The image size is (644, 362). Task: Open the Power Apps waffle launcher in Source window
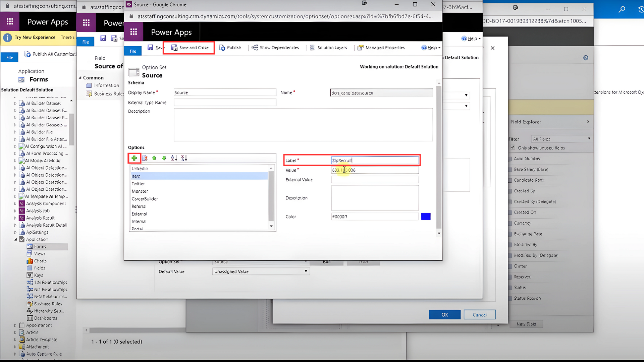tap(133, 32)
